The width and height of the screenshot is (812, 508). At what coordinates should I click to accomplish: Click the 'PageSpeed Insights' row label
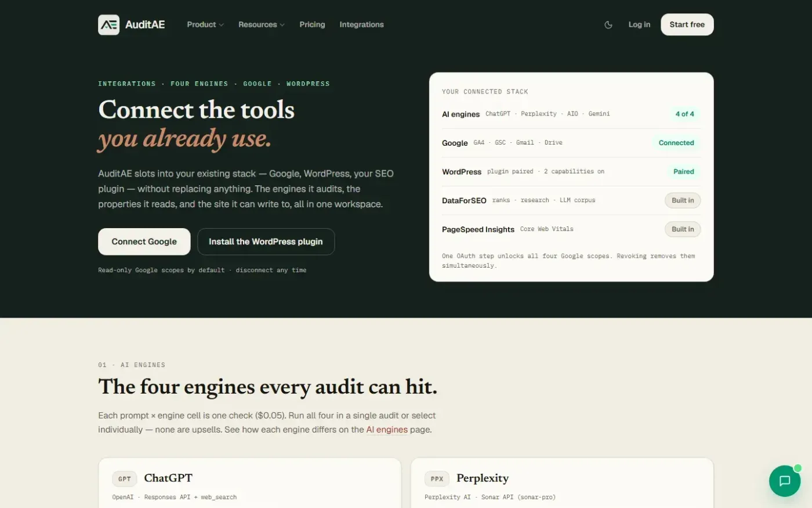click(478, 229)
